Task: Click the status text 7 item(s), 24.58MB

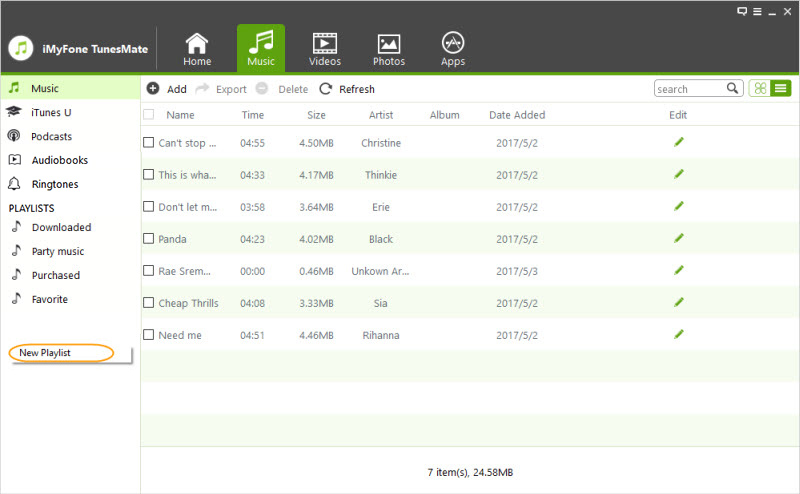Action: pyautogui.click(x=470, y=473)
